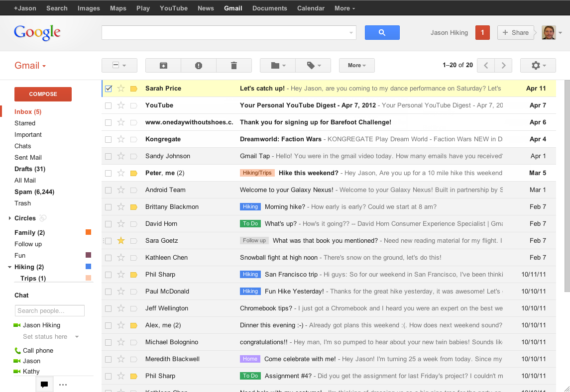This screenshot has width=570, height=392.
Task: Click the blue Hiking label color swatch
Action: 88,266
